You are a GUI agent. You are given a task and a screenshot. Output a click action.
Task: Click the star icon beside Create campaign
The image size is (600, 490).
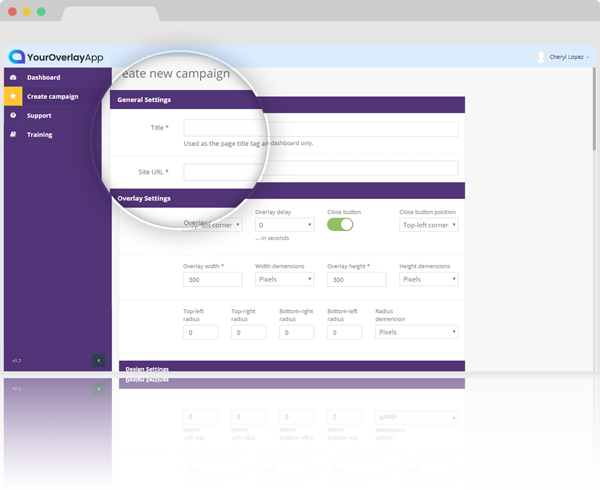pyautogui.click(x=13, y=97)
